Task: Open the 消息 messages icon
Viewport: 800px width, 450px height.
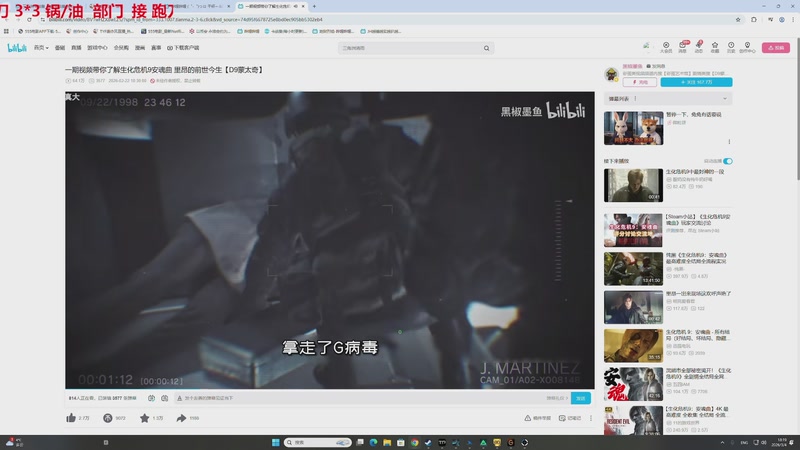Action: coord(683,47)
